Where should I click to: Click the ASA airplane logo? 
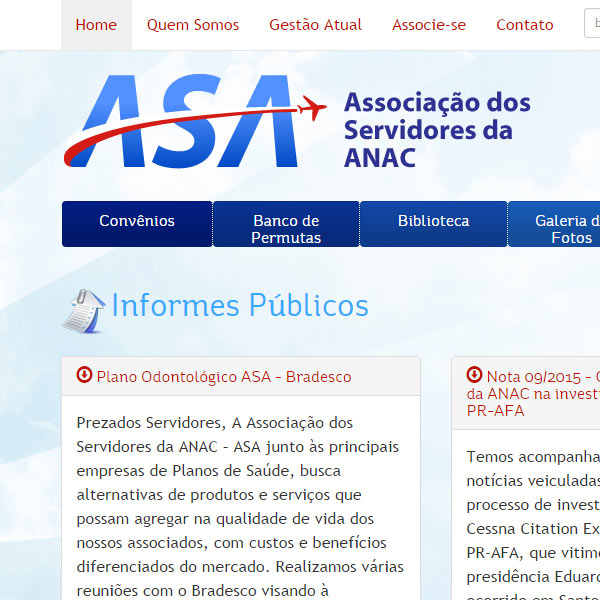[x=195, y=121]
